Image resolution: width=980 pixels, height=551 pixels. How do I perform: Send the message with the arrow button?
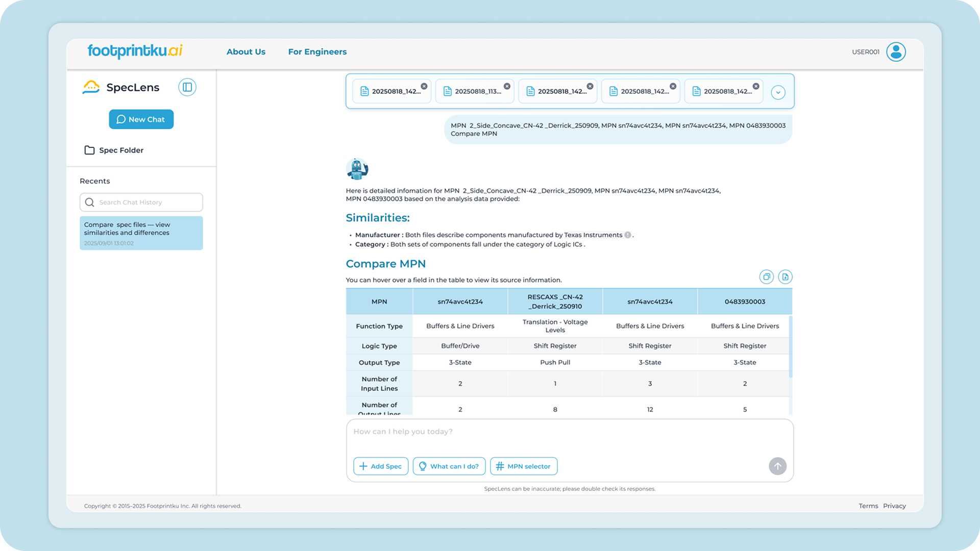tap(777, 466)
